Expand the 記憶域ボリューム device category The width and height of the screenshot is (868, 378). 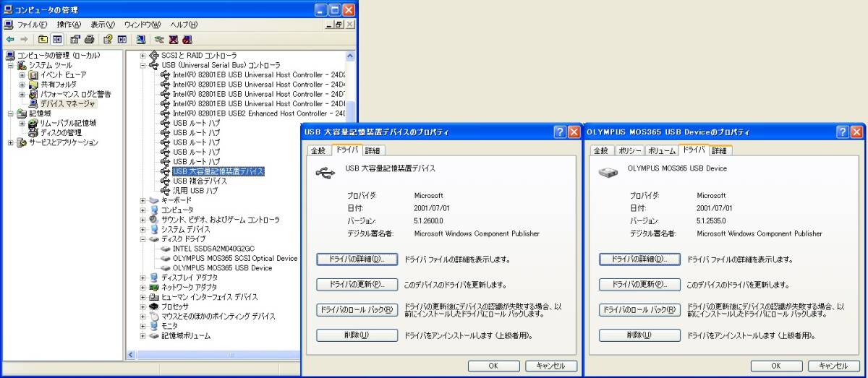pos(143,335)
